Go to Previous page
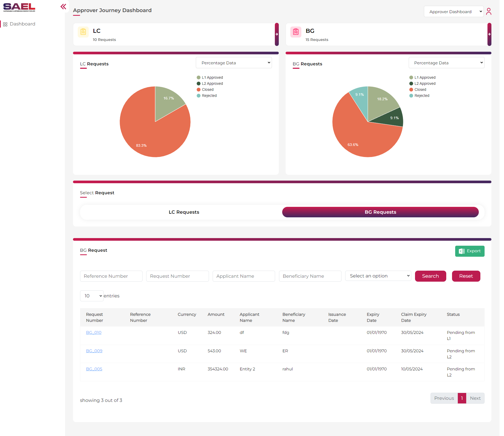The image size is (504, 436). [x=444, y=398]
